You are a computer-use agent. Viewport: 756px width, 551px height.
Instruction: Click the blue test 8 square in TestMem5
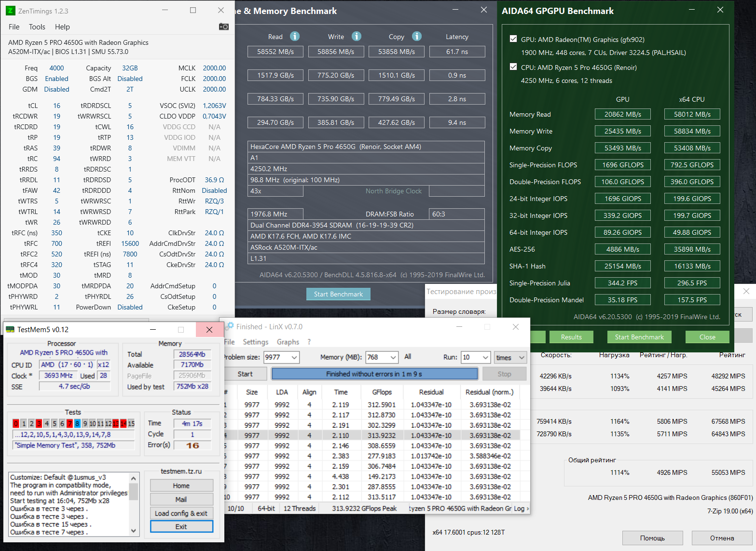pos(77,423)
